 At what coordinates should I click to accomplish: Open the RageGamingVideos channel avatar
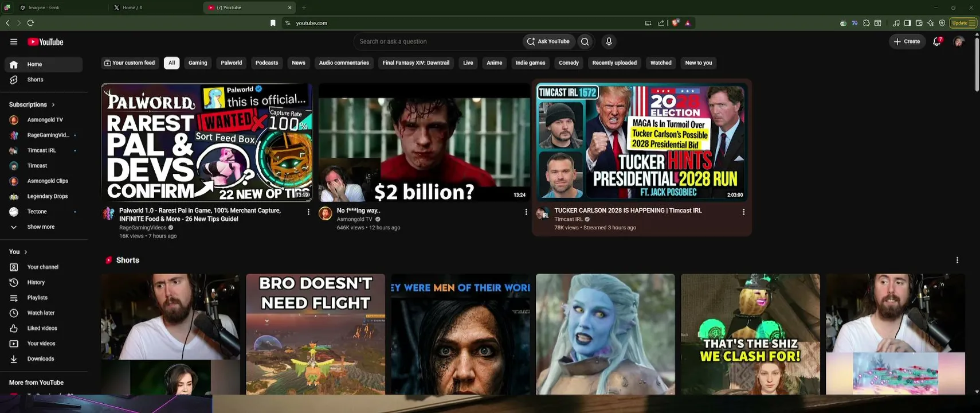click(108, 213)
